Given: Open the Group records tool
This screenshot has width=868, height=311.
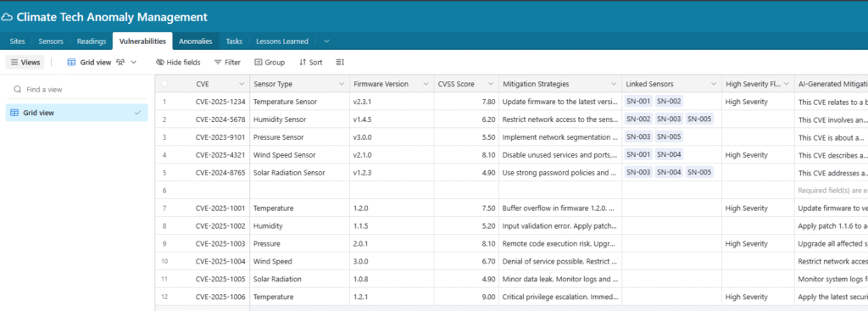Looking at the screenshot, I should (269, 63).
